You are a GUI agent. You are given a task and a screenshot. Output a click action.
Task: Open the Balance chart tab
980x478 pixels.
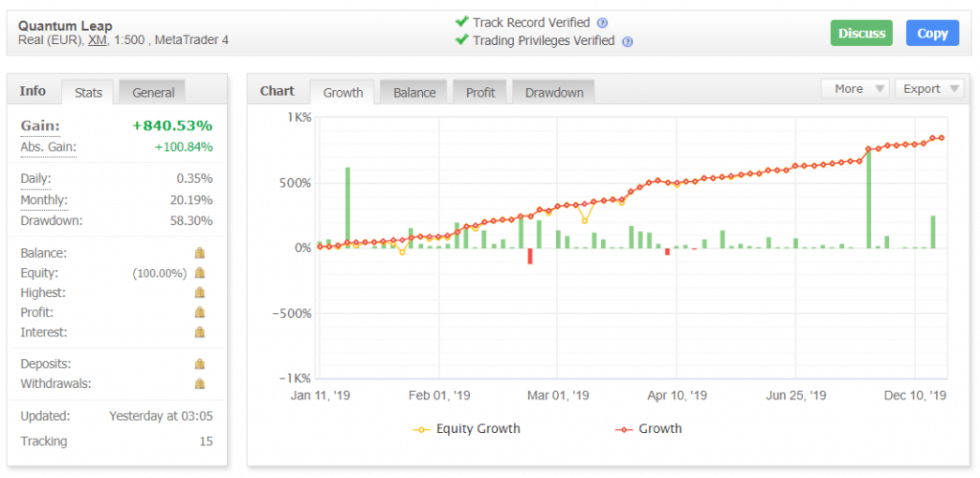(x=414, y=93)
